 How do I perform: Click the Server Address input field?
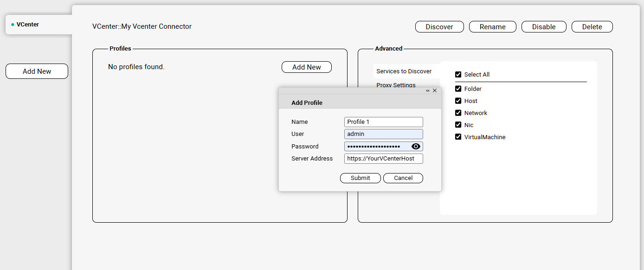click(383, 159)
